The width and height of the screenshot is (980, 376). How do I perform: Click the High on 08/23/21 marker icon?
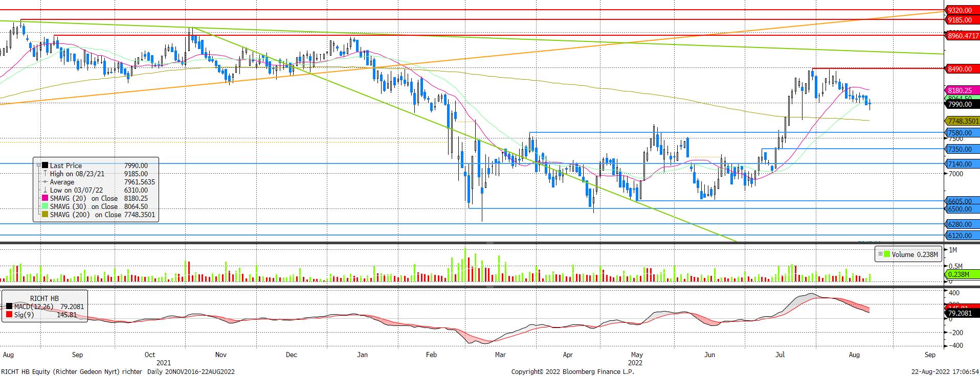[45, 174]
